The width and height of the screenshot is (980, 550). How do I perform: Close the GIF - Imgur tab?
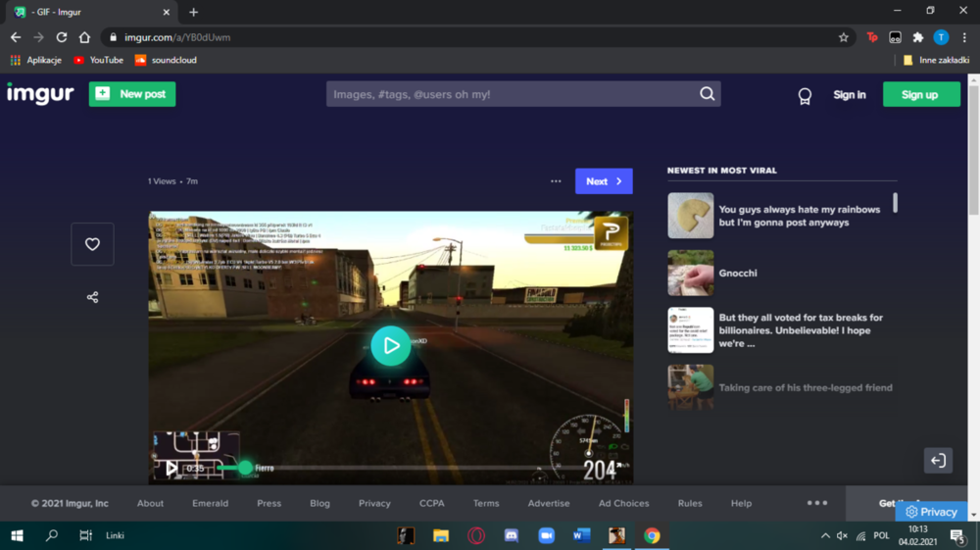(167, 12)
